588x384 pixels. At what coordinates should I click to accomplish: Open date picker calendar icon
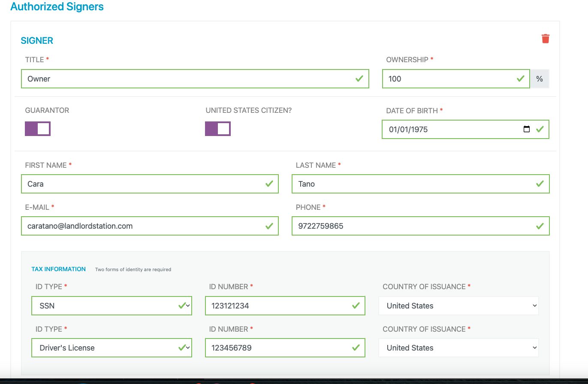527,129
